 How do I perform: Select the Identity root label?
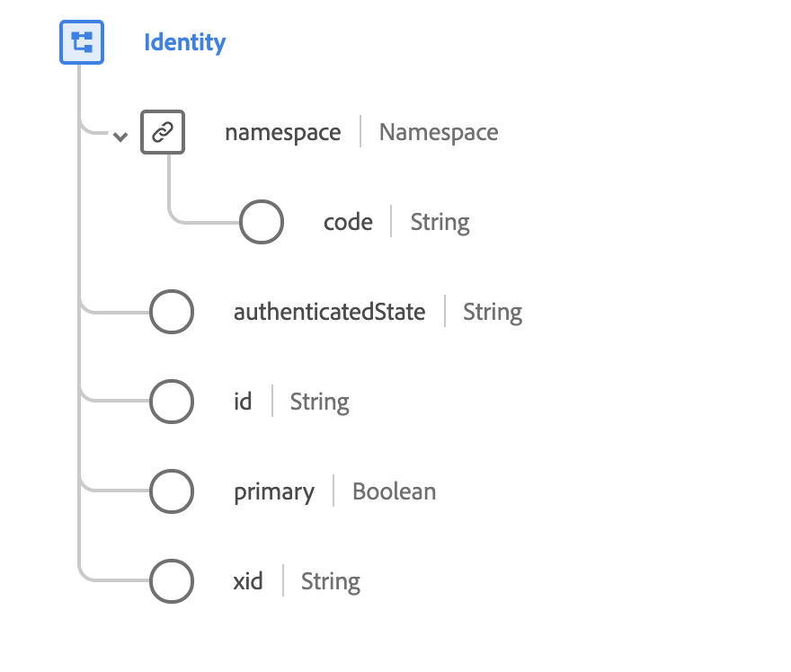185,42
